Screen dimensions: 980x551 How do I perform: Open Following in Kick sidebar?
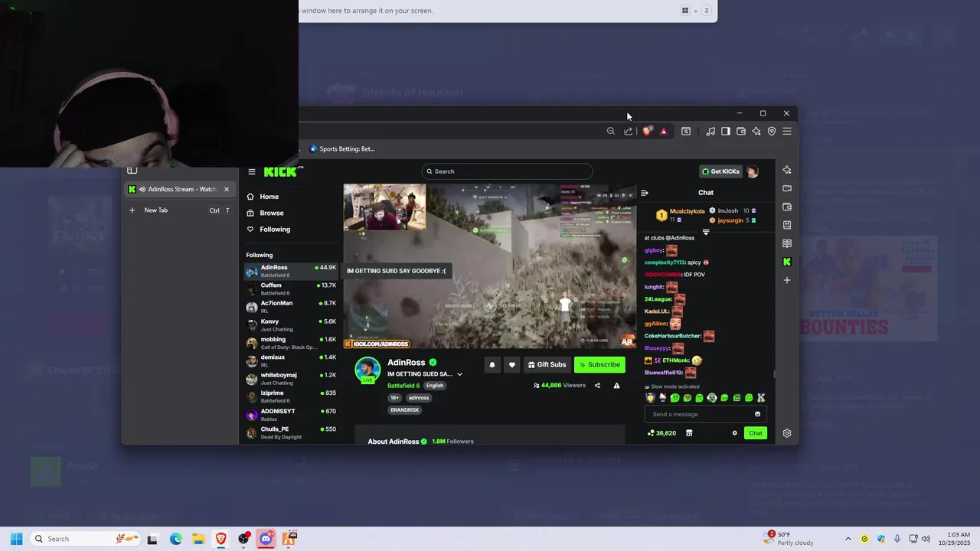point(268,230)
